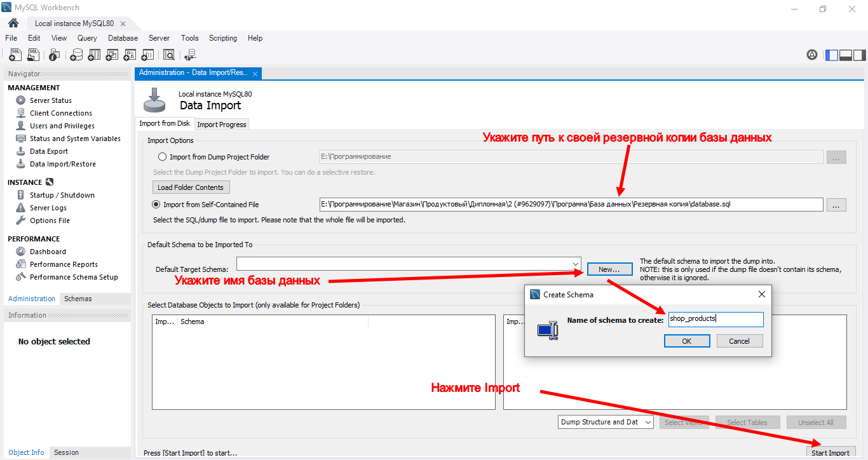Click the Start Import button

(x=831, y=453)
